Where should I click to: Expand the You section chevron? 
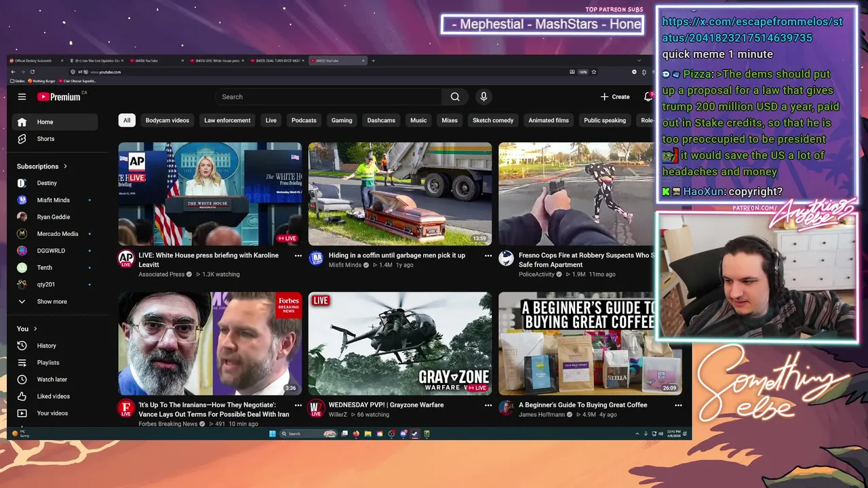(x=35, y=329)
